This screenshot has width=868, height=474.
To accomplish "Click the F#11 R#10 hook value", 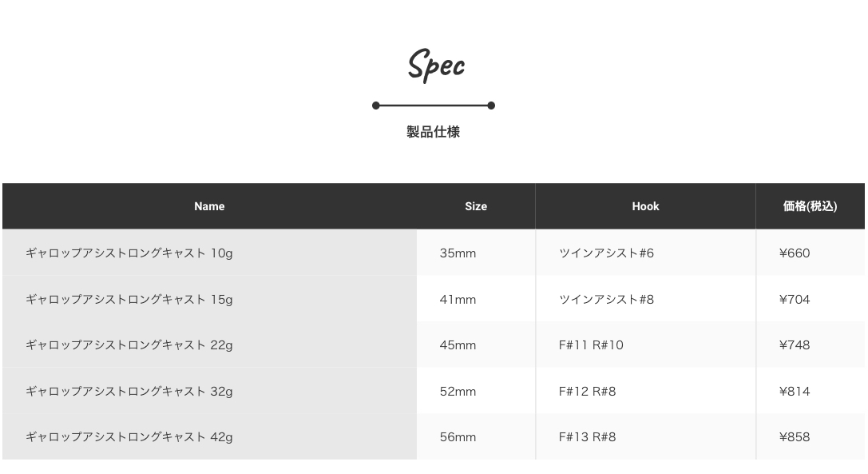I will 591,345.
